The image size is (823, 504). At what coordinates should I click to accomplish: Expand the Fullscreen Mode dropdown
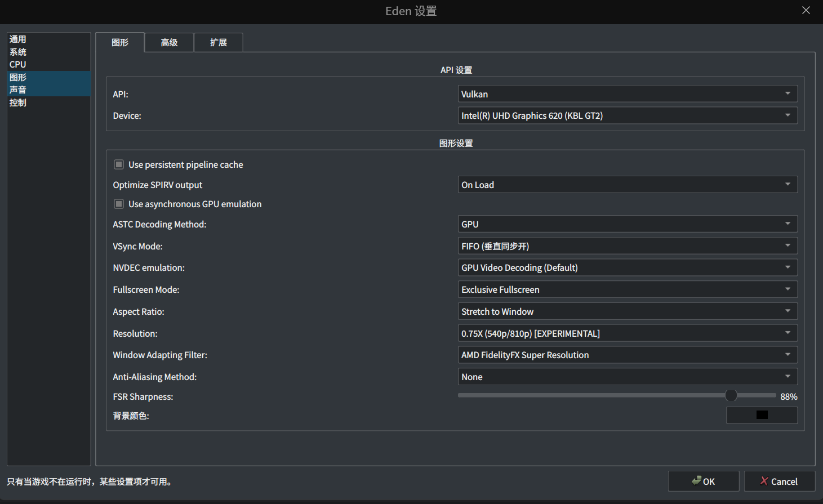click(x=628, y=289)
